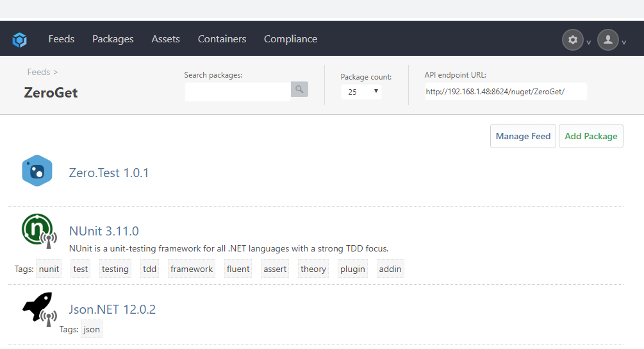Open the Zero.Test package icon
The width and height of the screenshot is (644, 349).
[x=37, y=171]
